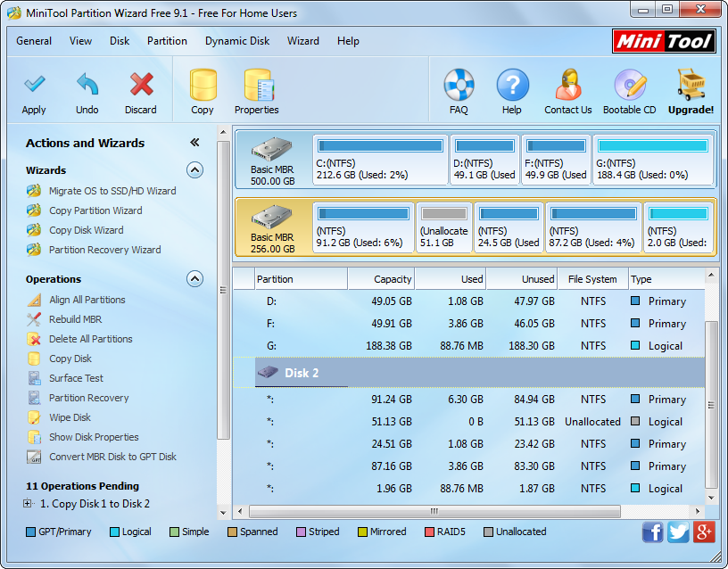
Task: Select Show Disk Properties operation
Action: point(94,437)
